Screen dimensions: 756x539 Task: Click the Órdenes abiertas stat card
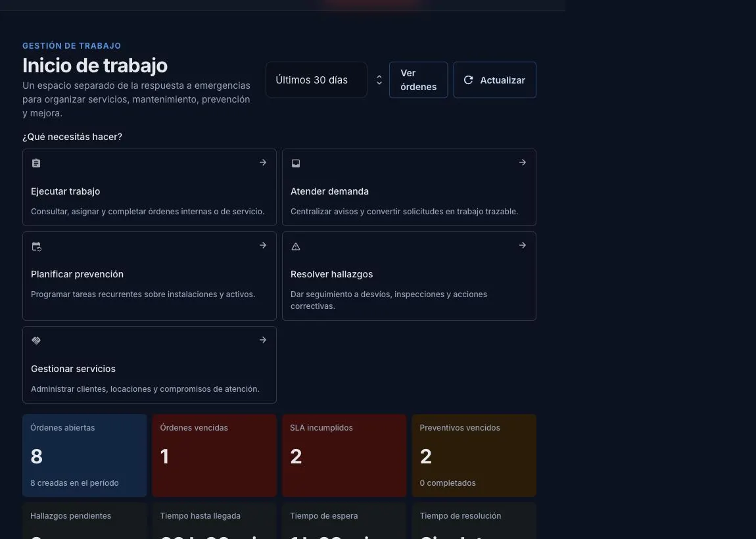click(84, 456)
